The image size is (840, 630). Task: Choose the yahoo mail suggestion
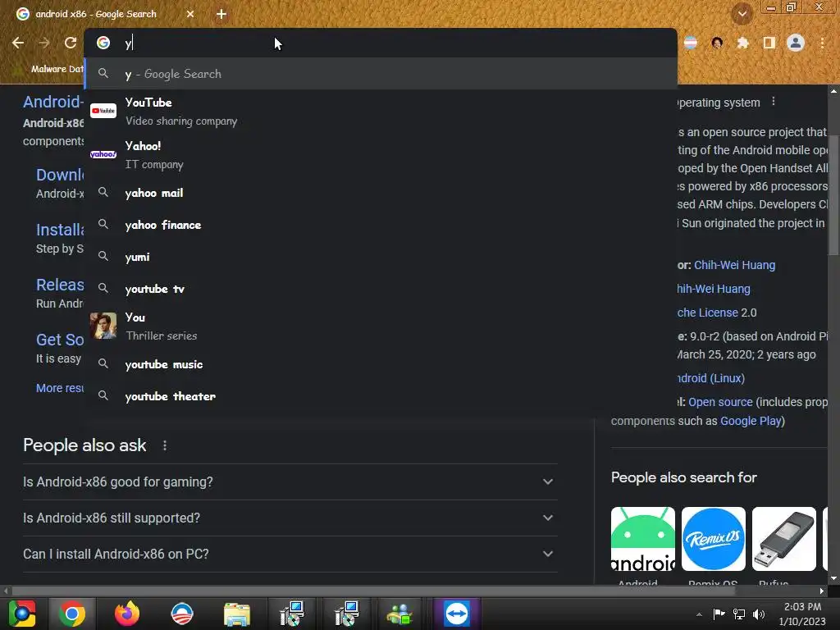pos(381,193)
